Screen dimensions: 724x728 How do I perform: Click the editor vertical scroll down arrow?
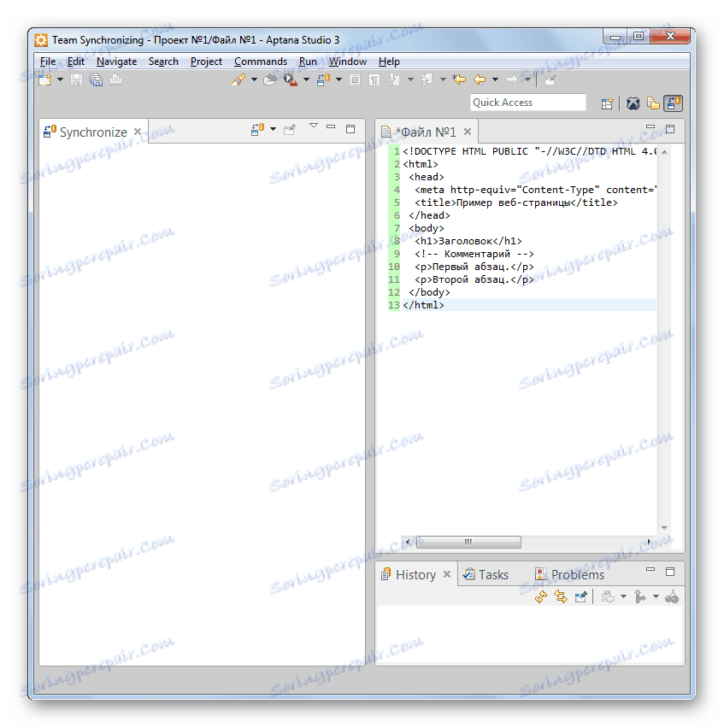664,528
